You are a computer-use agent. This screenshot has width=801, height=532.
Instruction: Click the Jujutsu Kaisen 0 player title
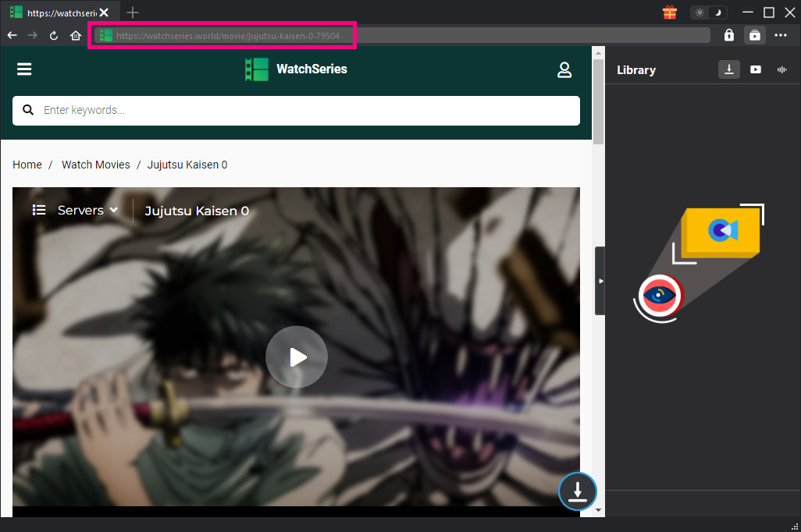pos(197,211)
